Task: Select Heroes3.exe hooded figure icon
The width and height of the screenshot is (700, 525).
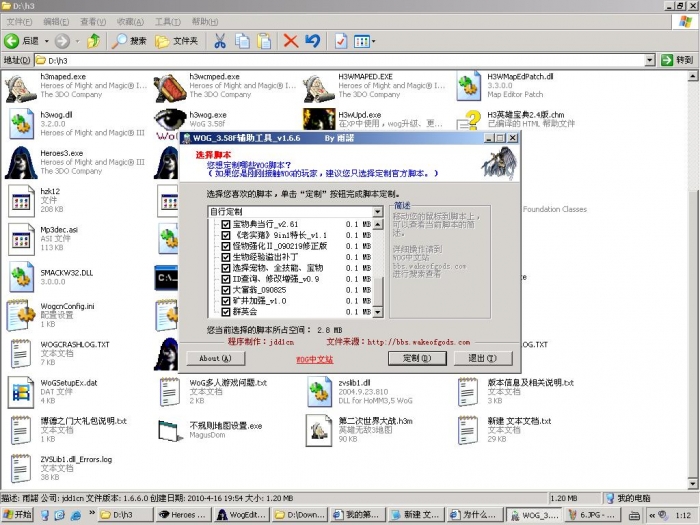Action: point(21,162)
